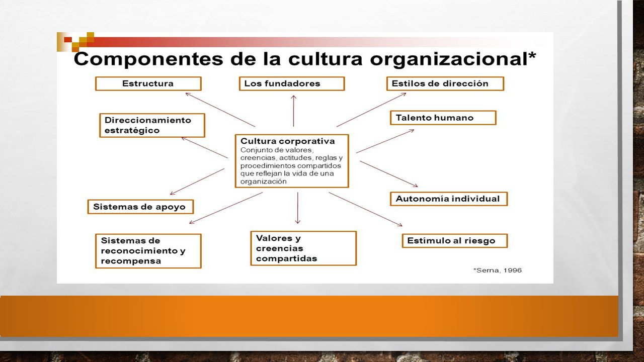Click the '*Serna, 1996' citation
Screen dimensions: 644x362
tap(498, 270)
